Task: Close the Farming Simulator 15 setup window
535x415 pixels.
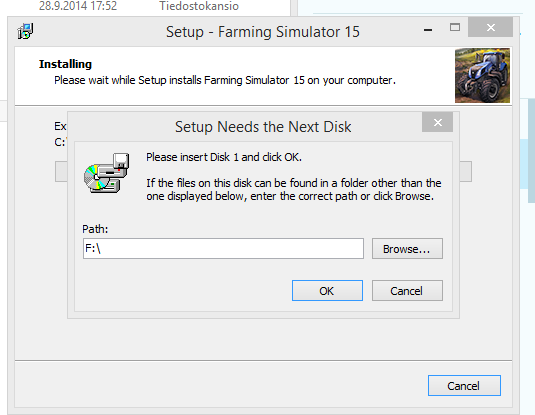Action: (490, 27)
